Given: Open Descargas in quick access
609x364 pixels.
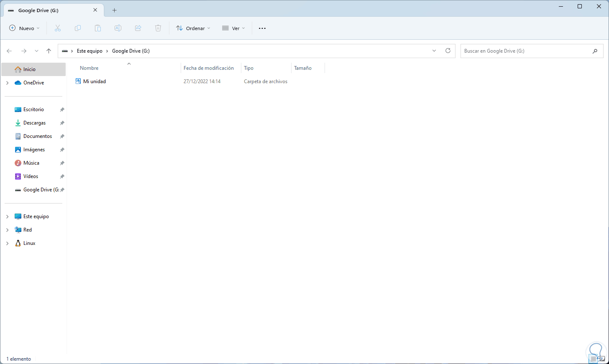Looking at the screenshot, I should click(x=33, y=123).
